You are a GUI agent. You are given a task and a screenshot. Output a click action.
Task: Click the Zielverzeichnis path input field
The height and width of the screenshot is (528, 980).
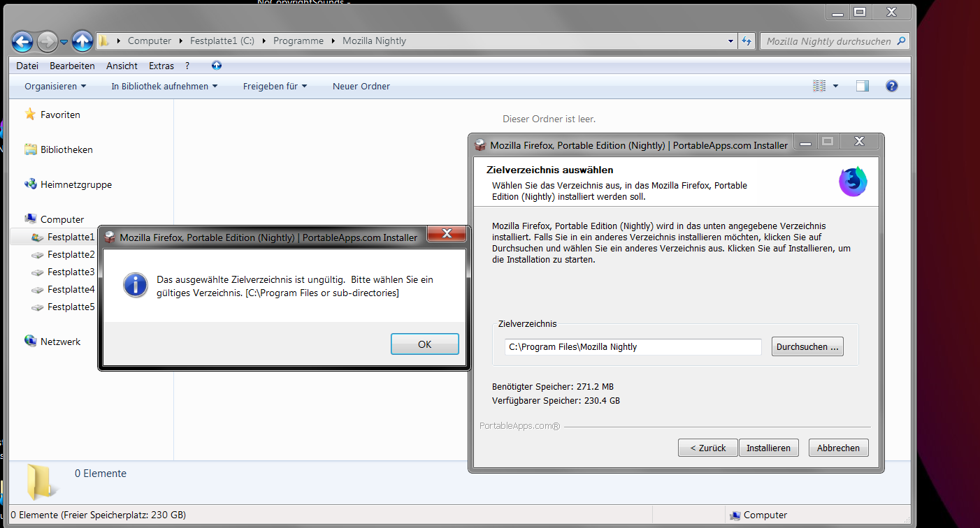[633, 346]
